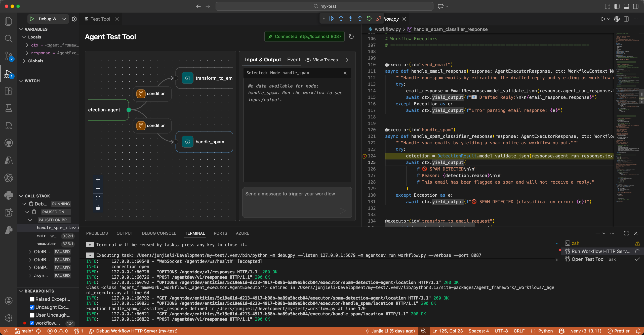Expand the response variable under Locals
This screenshot has width=644, height=335.
coord(27,53)
